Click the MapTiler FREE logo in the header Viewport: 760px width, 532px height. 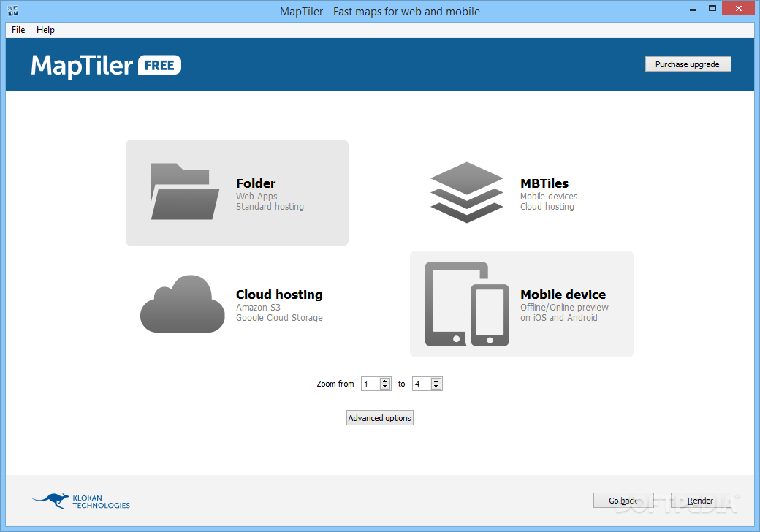[x=106, y=65]
